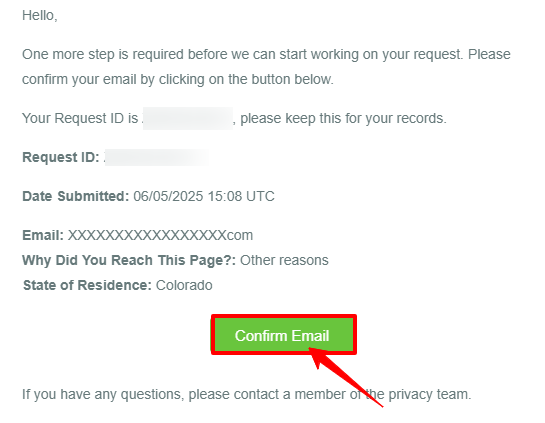
Task: Click the bold 'Email:' label
Action: pyautogui.click(x=43, y=235)
